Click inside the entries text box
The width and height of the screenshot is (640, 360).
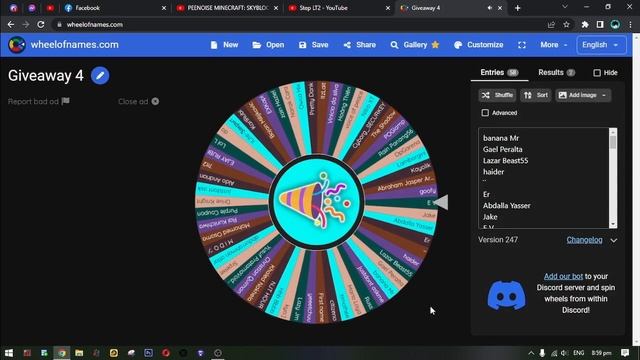coord(543,178)
